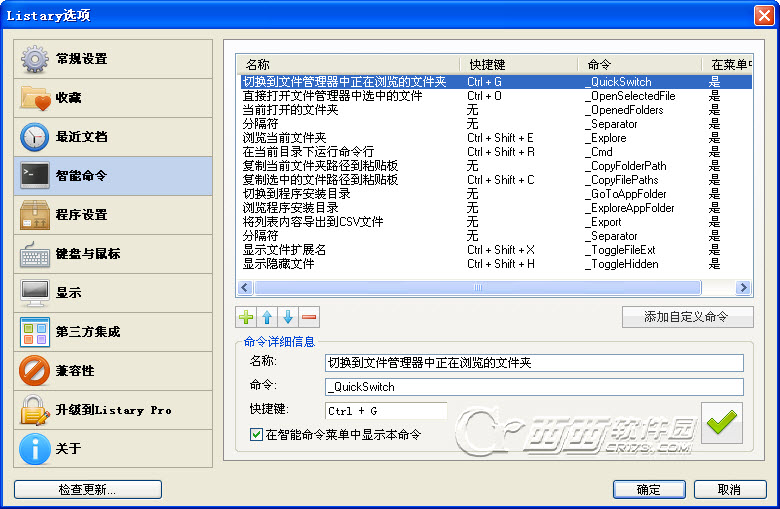Viewport: 780px width, 509px height.
Task: Select the row 当前打开的文件夹
Action: [496, 109]
